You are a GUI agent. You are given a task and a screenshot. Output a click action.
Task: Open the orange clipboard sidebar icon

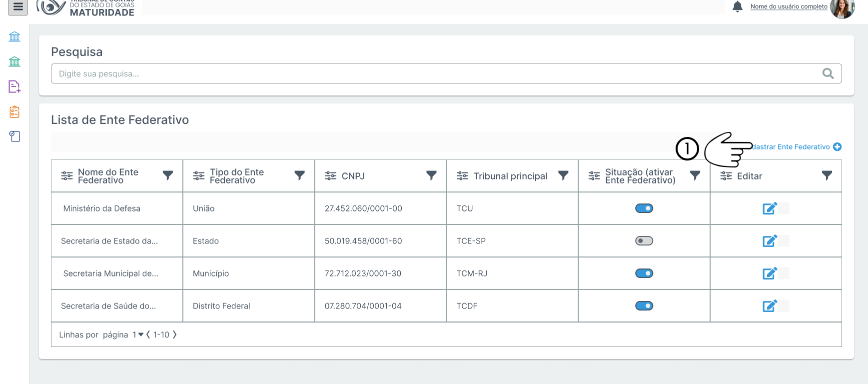click(14, 111)
